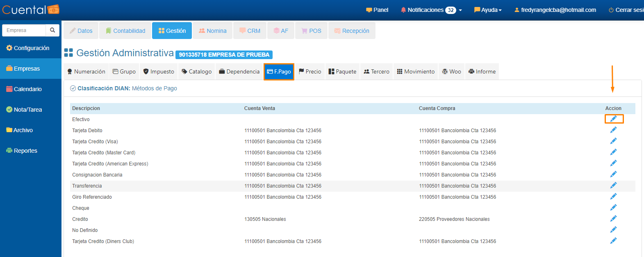The image size is (644, 257).
Task: Edit the Cheque payment method row
Action: click(613, 208)
